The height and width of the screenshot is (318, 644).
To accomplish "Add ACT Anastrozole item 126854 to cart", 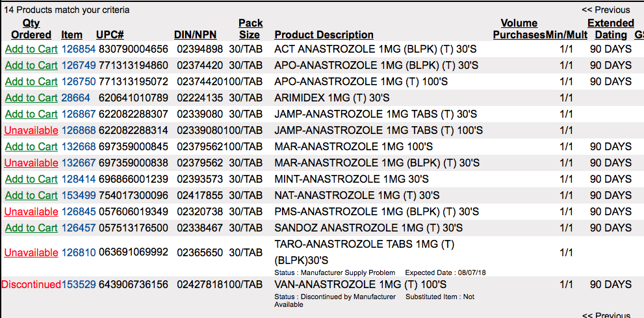I will [31, 49].
